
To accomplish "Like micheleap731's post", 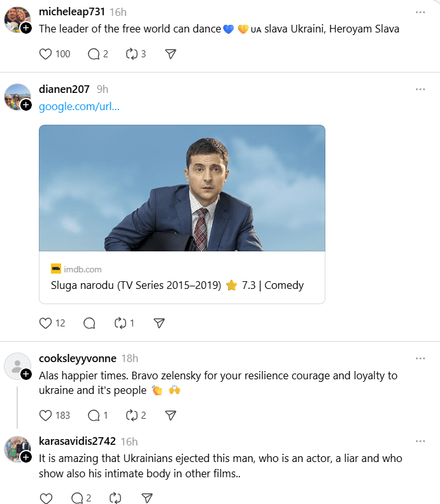I will (x=46, y=54).
